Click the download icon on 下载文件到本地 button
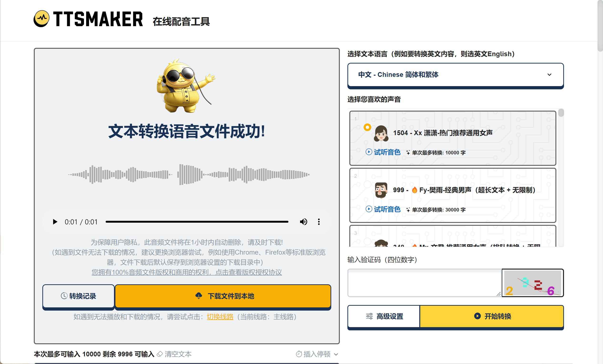This screenshot has height=364, width=603. coord(199,295)
